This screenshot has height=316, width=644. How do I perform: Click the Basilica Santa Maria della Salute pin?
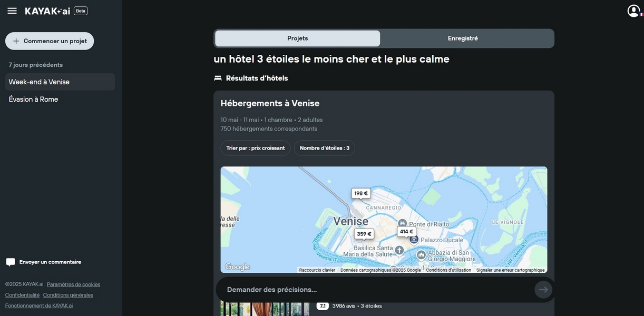(399, 250)
